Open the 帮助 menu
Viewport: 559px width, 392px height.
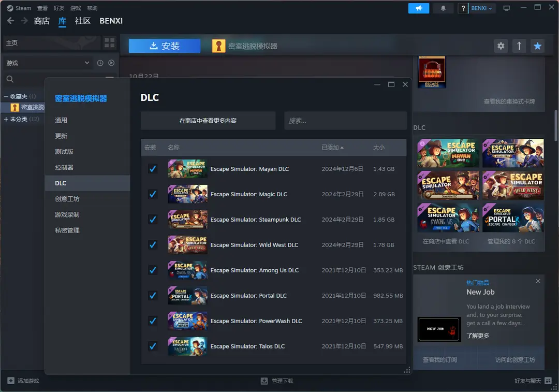[x=92, y=8]
